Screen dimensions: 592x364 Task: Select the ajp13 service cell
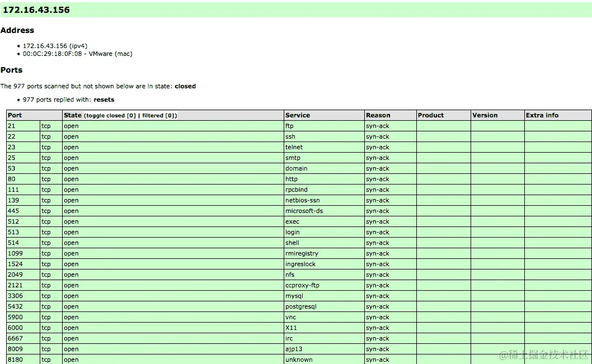323,349
